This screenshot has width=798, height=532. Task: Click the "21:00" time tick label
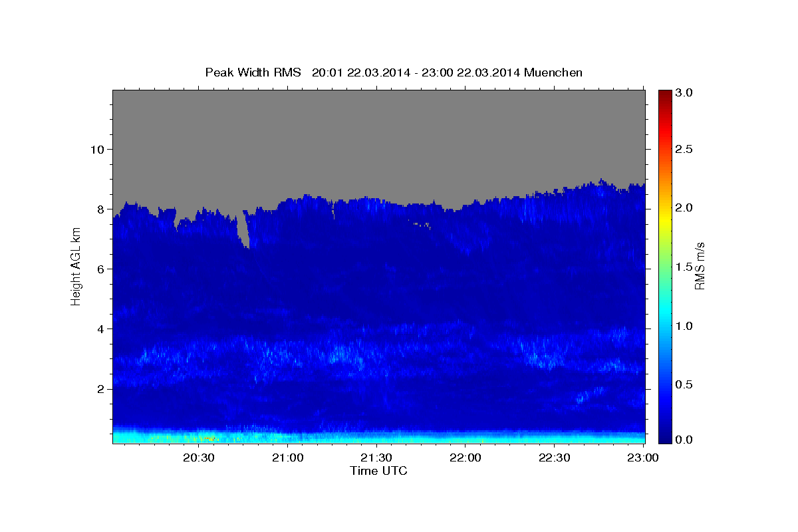(x=288, y=458)
